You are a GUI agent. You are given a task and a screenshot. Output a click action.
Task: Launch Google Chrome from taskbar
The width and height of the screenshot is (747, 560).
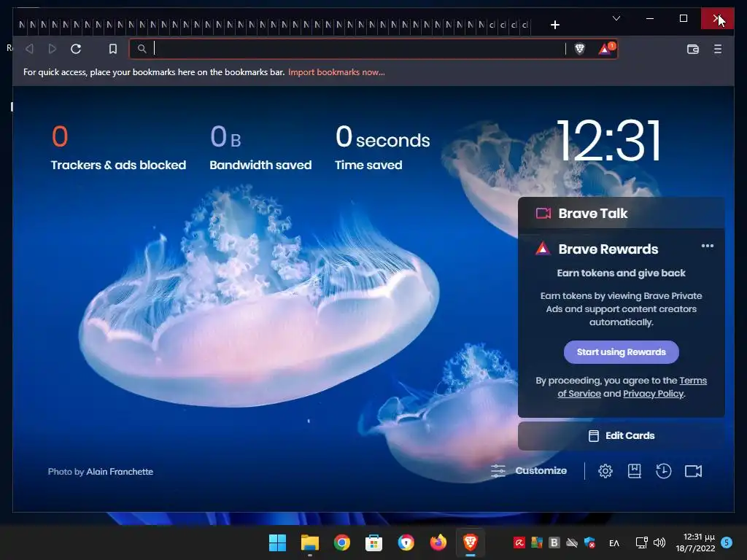pyautogui.click(x=341, y=542)
